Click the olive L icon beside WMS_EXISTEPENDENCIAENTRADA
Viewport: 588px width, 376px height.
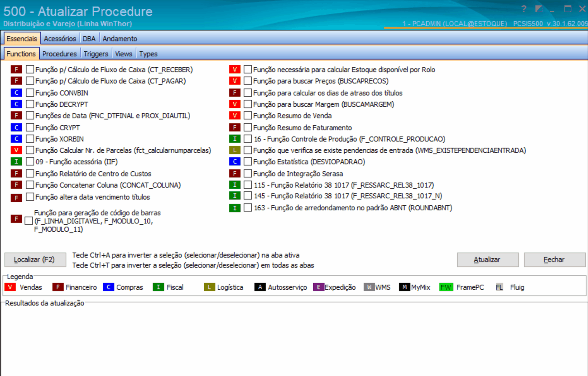(234, 150)
